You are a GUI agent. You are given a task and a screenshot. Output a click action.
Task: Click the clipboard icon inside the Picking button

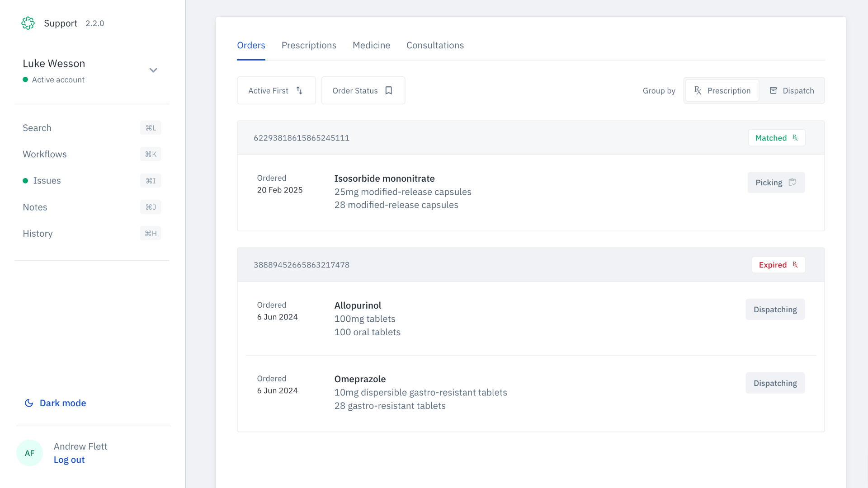click(x=793, y=182)
